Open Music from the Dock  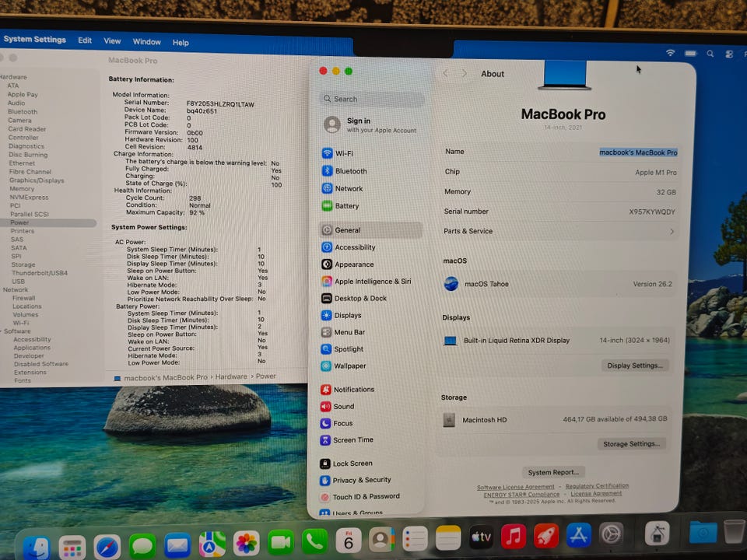tap(513, 537)
